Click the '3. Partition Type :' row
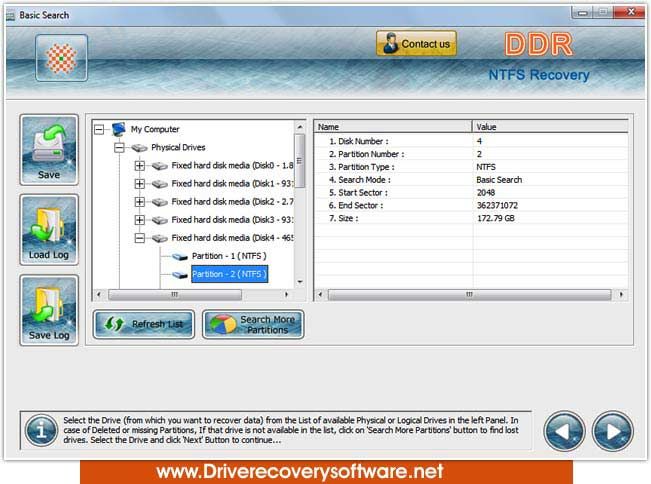 pyautogui.click(x=471, y=167)
